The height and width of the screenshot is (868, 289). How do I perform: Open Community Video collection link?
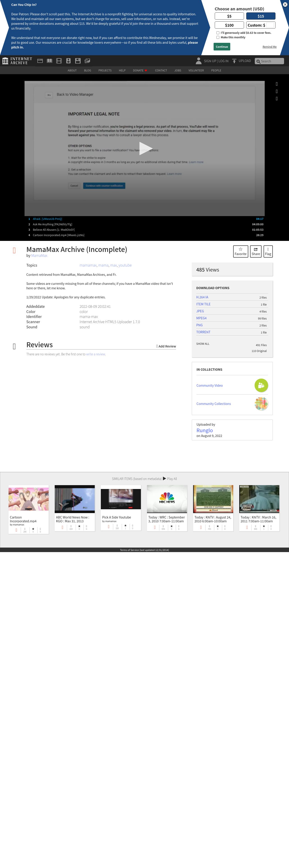[209, 386]
